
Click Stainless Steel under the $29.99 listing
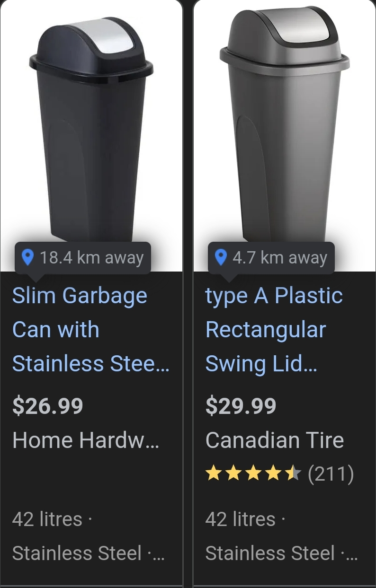(270, 553)
